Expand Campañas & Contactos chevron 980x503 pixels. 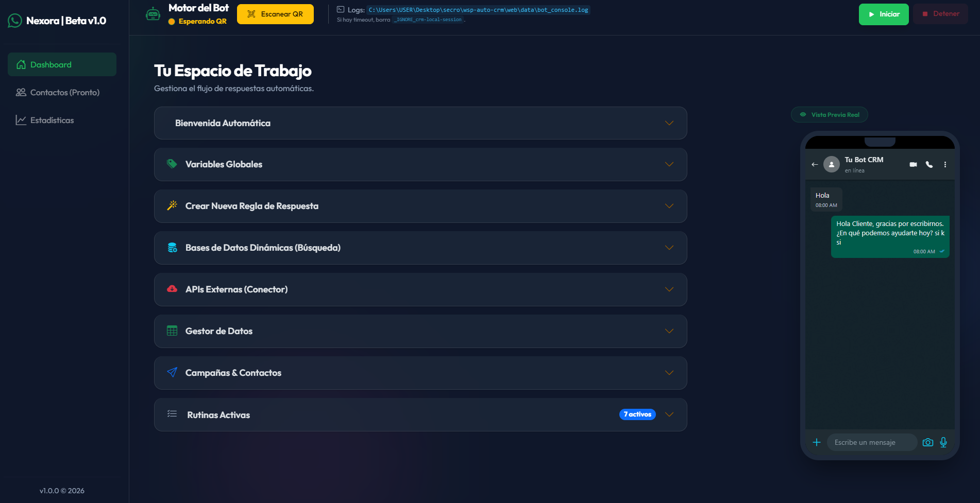click(669, 373)
